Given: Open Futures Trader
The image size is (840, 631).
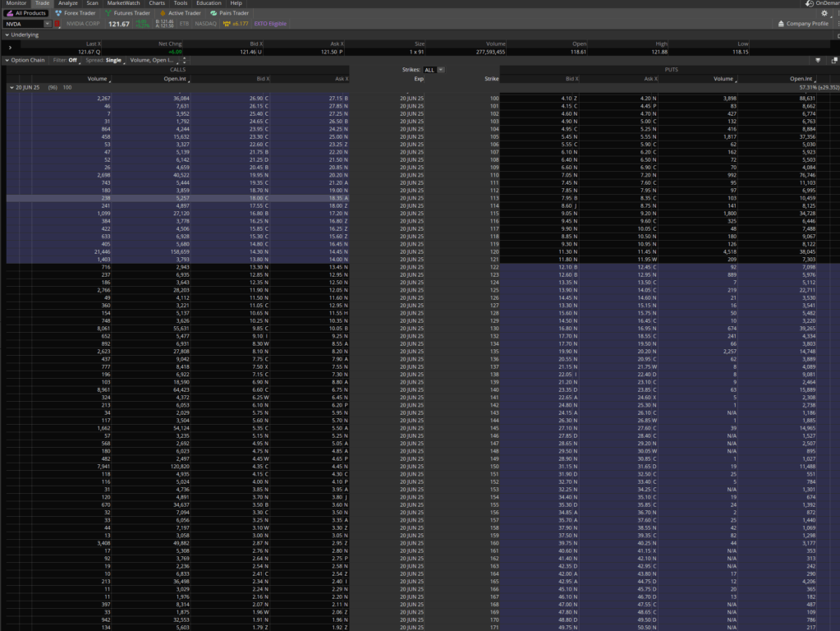Looking at the screenshot, I should [128, 13].
